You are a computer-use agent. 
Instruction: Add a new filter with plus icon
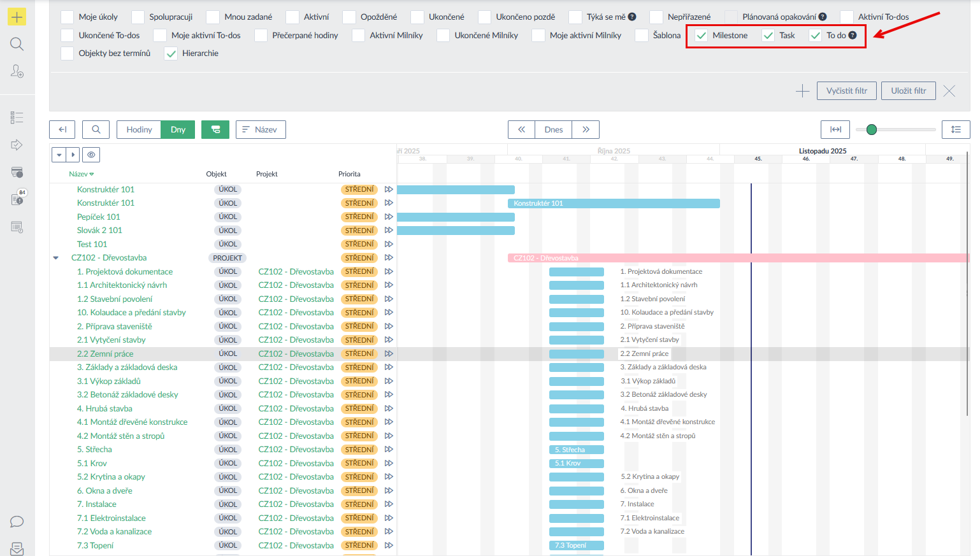pyautogui.click(x=802, y=91)
